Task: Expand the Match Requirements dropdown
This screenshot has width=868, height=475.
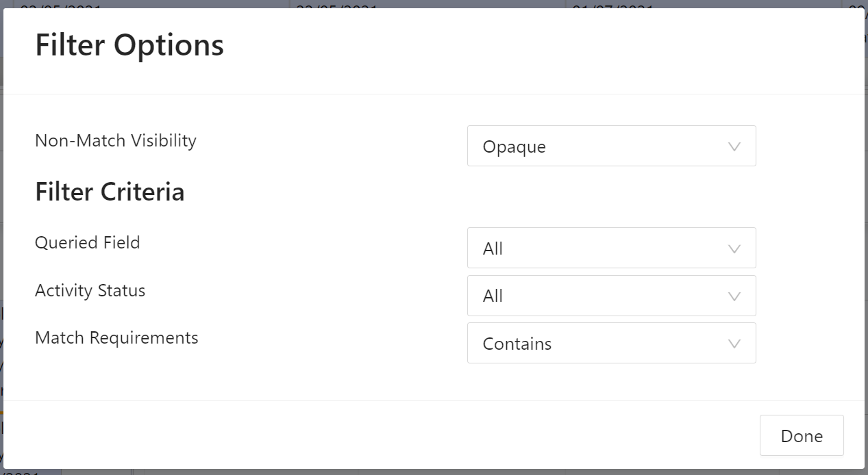Action: coord(611,343)
